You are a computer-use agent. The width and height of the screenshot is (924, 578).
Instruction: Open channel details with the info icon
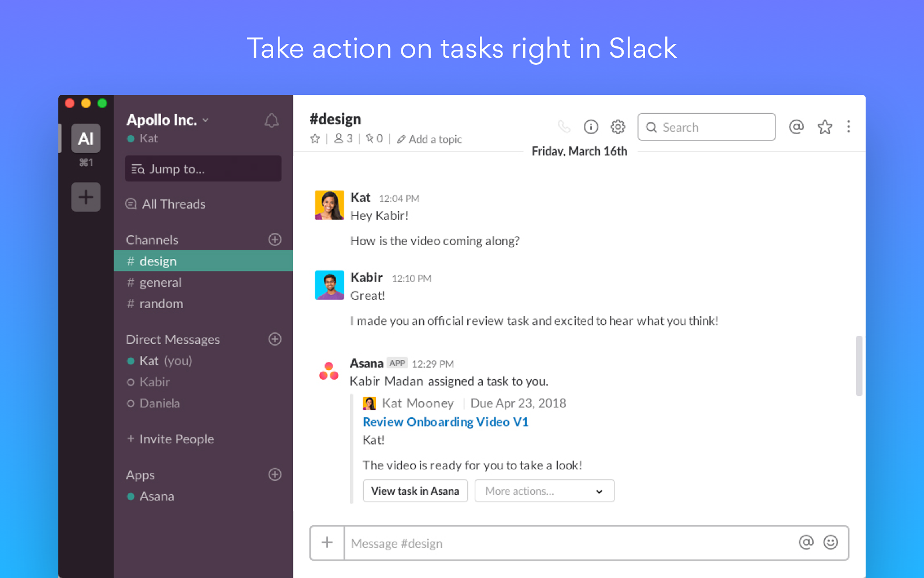pyautogui.click(x=591, y=127)
